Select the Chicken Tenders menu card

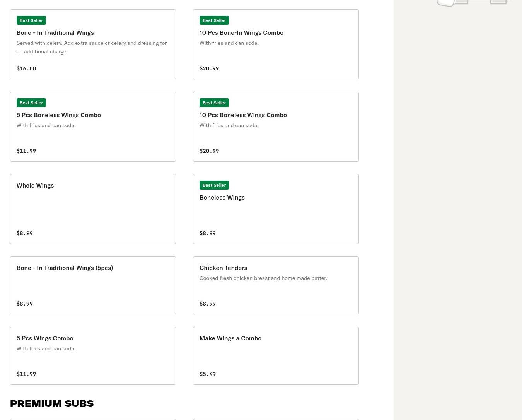276,285
